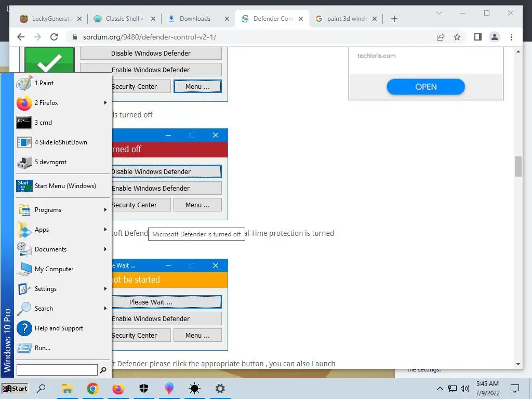Image resolution: width=532 pixels, height=399 pixels.
Task: Launch Firefox from recent programs list
Action: (x=63, y=103)
